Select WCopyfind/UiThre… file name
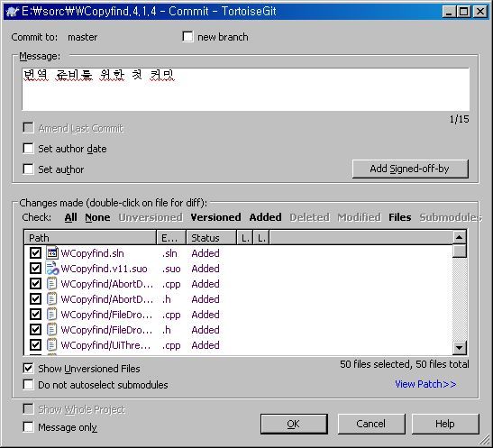The width and height of the screenshot is (493, 448). pos(105,345)
